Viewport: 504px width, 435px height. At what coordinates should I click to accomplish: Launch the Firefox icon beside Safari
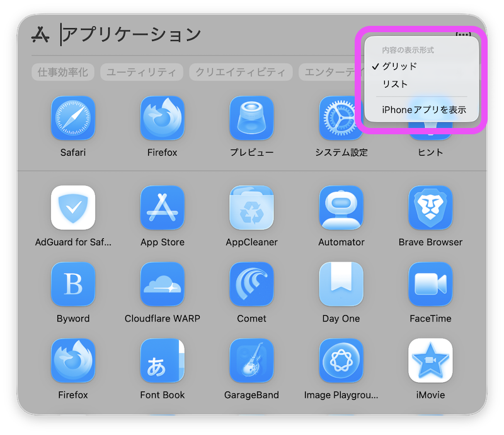tap(163, 118)
